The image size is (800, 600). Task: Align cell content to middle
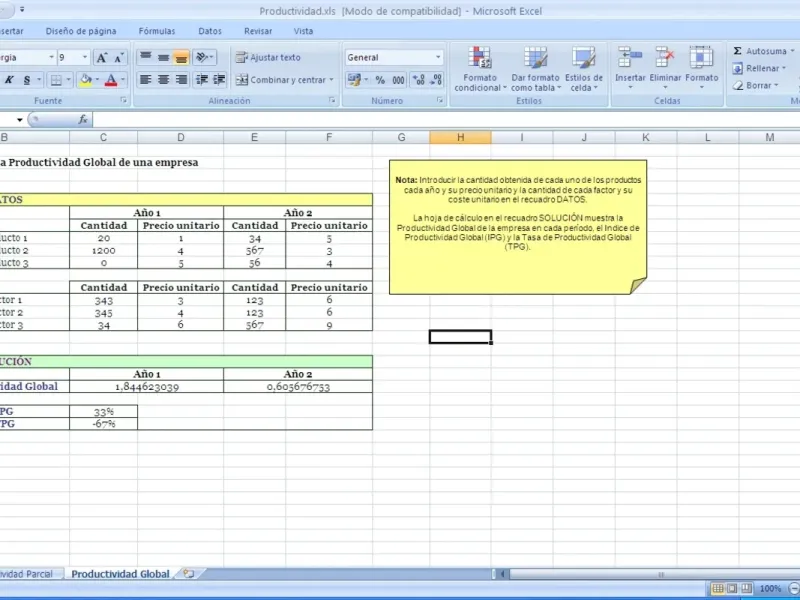[x=163, y=57]
